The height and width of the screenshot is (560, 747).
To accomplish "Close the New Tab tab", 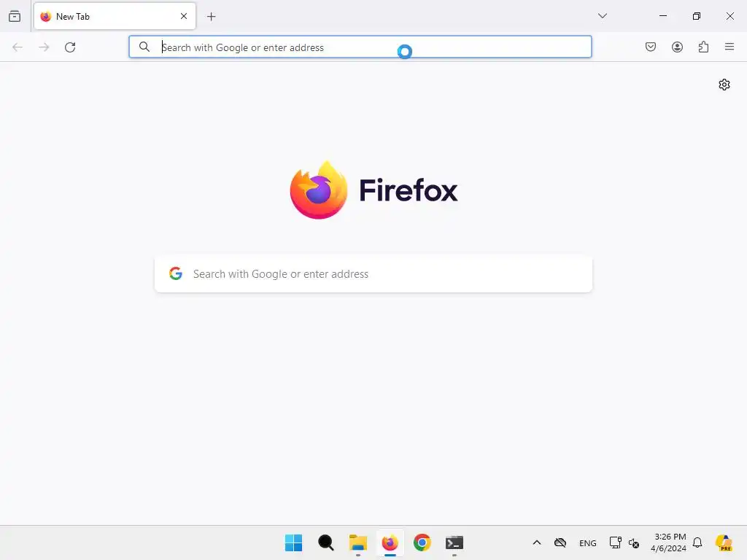I will point(184,16).
